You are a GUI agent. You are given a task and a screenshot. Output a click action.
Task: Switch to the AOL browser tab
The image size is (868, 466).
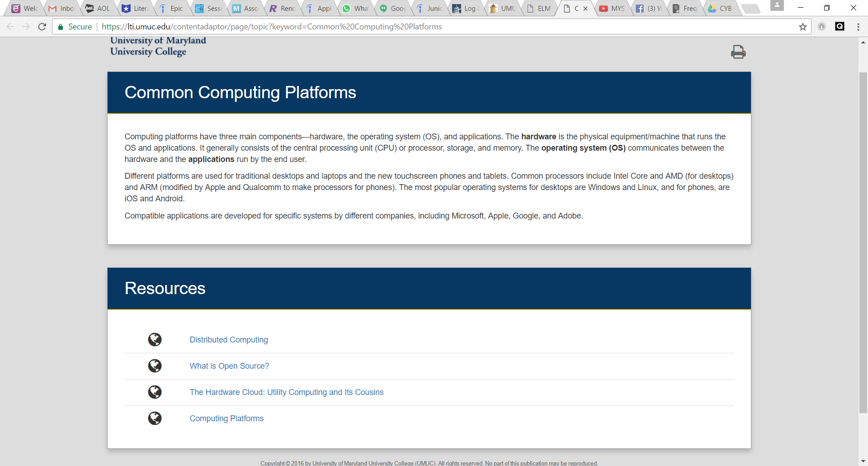[99, 8]
